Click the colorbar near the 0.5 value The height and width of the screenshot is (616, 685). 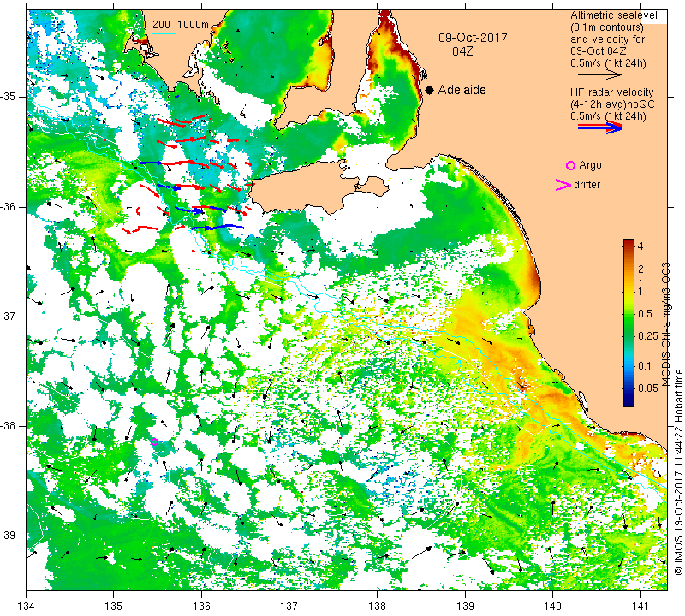[628, 313]
